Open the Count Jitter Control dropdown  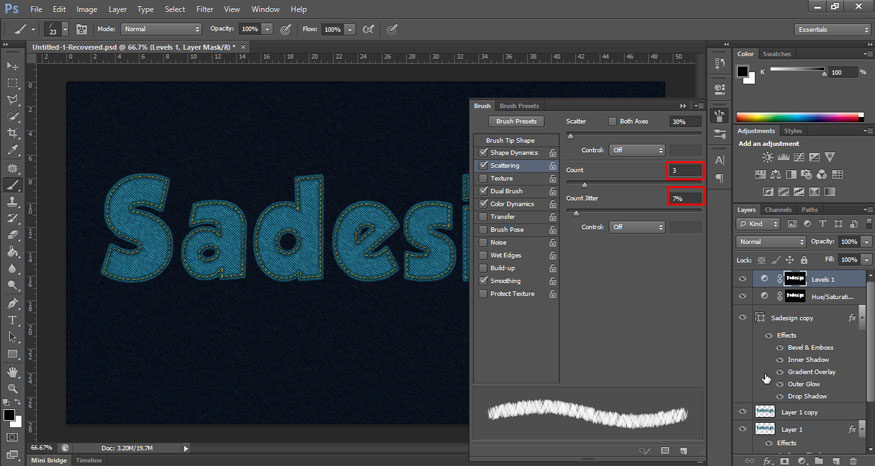click(x=637, y=227)
